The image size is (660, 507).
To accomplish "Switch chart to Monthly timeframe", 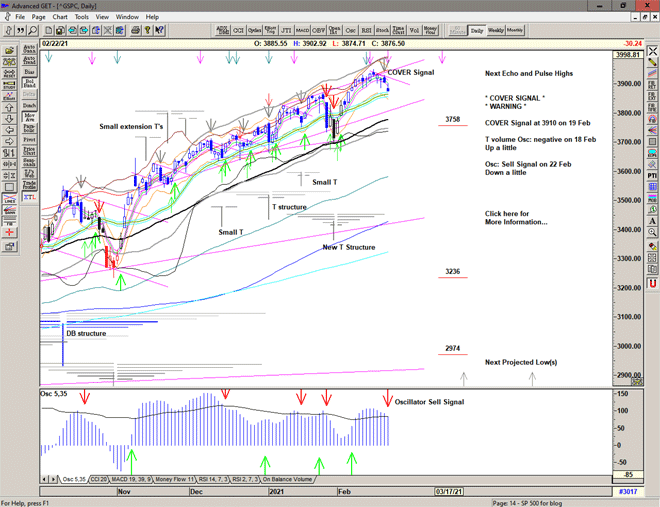I will point(515,31).
